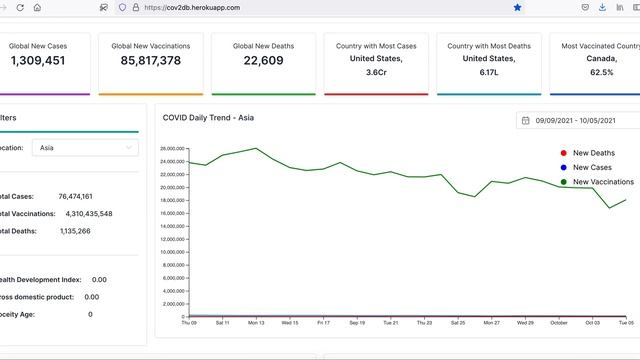Click the Gross domestic product value 0.00
This screenshot has width=640, height=360.
92,297
